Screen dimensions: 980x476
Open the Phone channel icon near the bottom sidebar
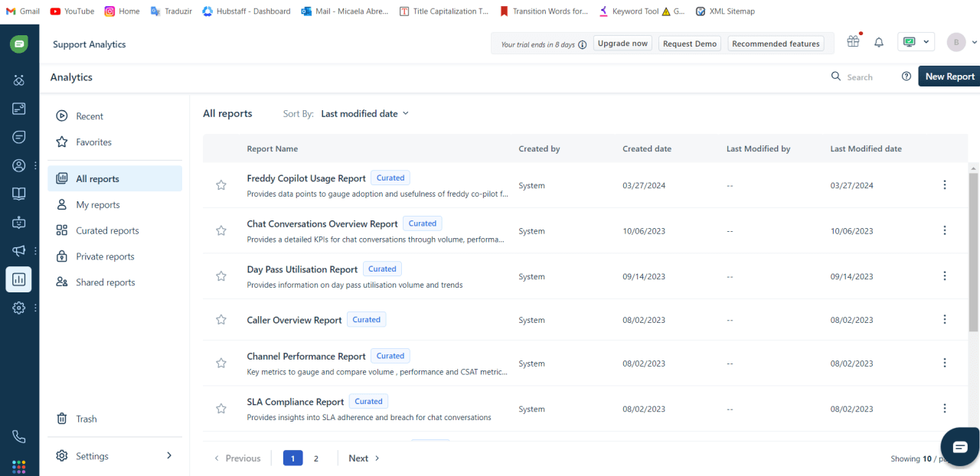pyautogui.click(x=18, y=436)
